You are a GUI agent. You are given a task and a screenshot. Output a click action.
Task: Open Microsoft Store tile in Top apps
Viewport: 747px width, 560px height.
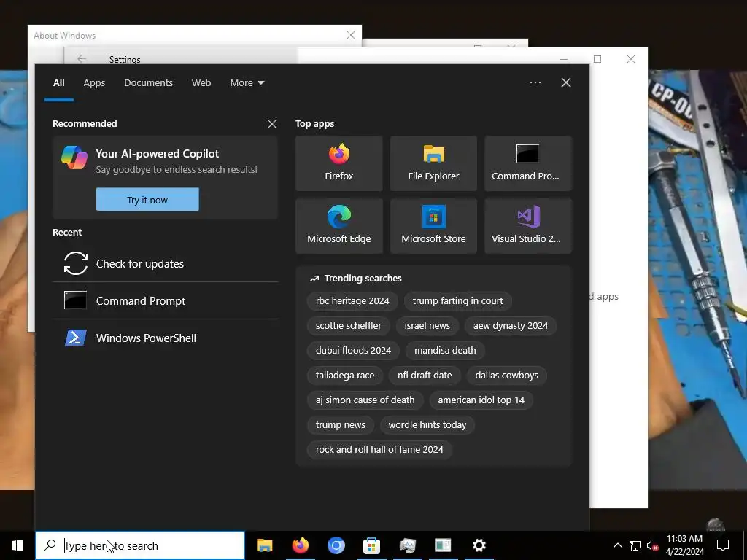[x=433, y=226]
